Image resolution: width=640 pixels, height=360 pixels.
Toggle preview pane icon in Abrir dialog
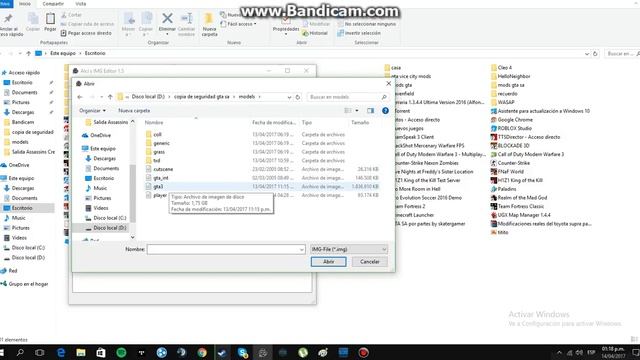(370, 111)
